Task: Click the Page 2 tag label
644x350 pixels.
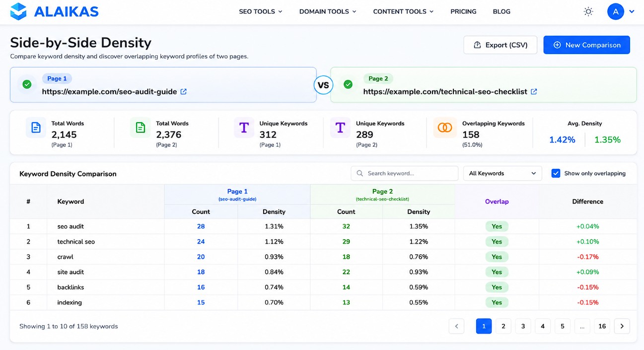Action: click(378, 78)
